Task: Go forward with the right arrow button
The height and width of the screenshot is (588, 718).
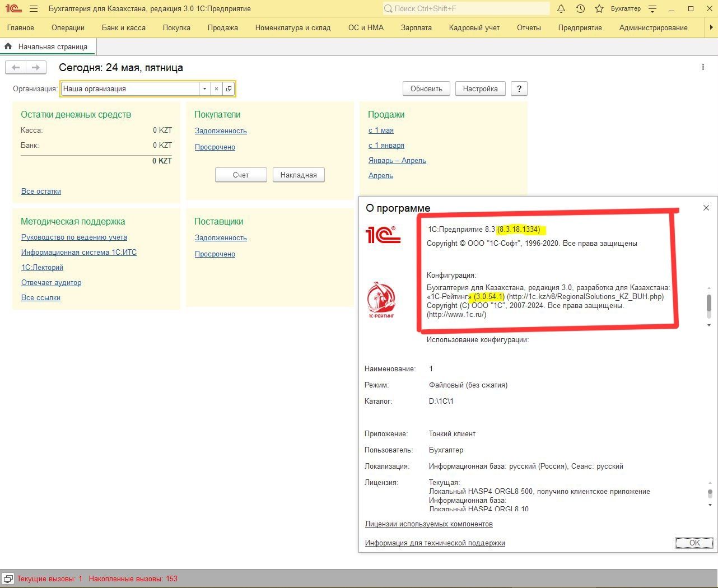Action: point(35,68)
